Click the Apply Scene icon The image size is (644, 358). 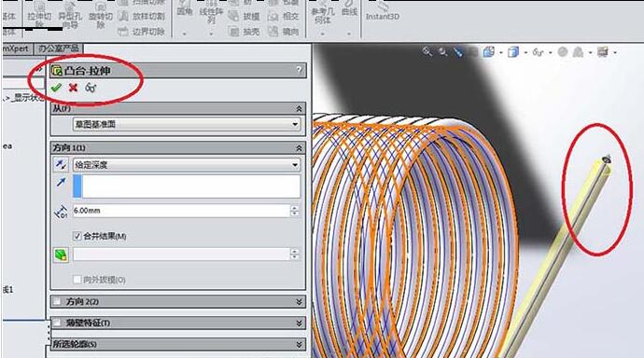579,52
